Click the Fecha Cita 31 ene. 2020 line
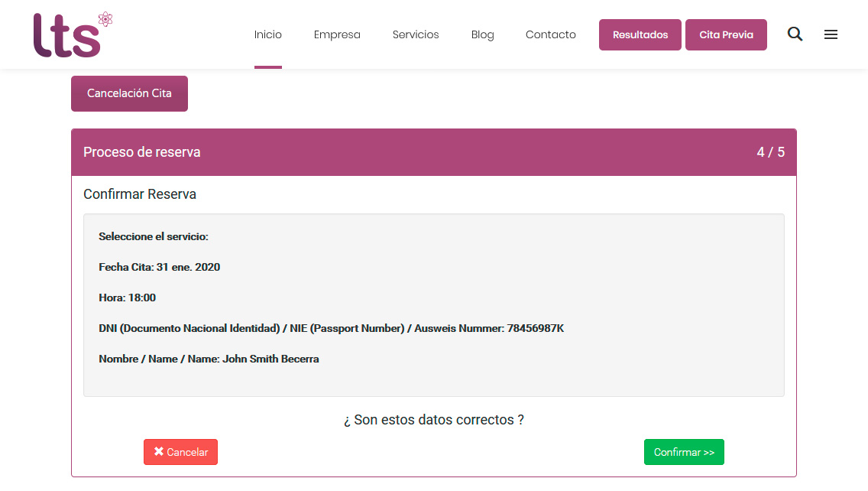Image resolution: width=868 pixels, height=491 pixels. coord(160,267)
